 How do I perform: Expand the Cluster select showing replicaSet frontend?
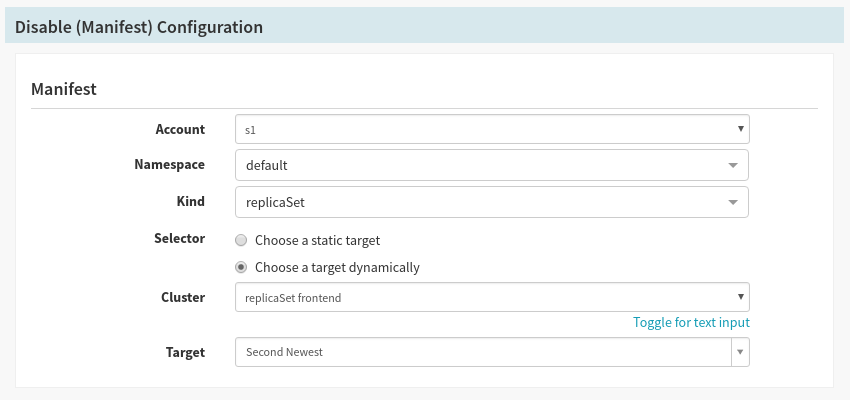tap(480, 297)
